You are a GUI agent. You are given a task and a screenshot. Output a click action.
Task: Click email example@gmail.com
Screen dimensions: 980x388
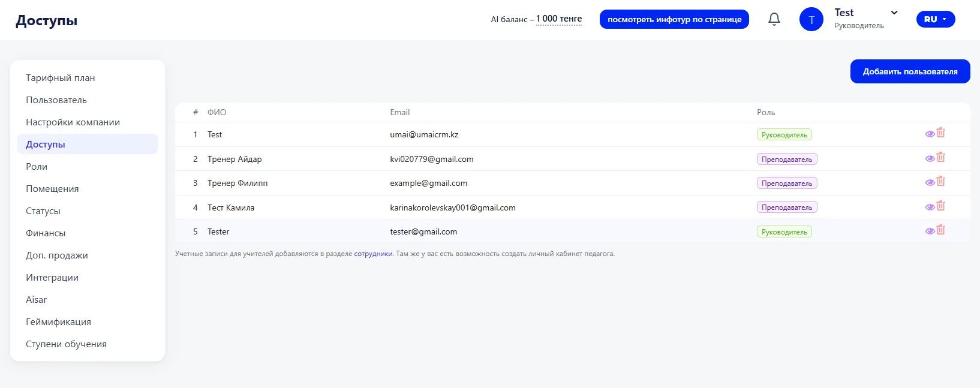click(x=429, y=183)
